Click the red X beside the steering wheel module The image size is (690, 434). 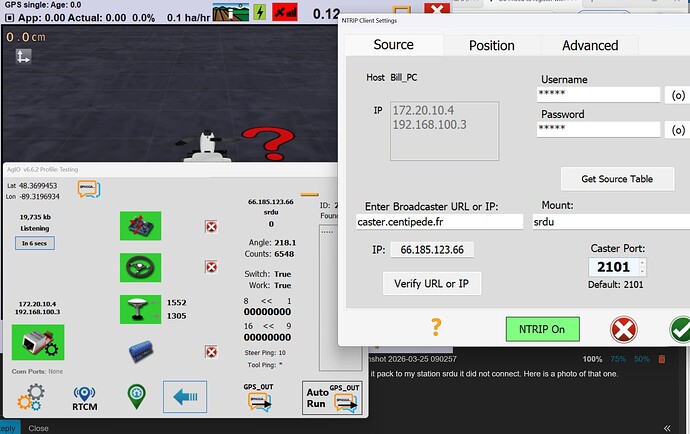coord(211,267)
